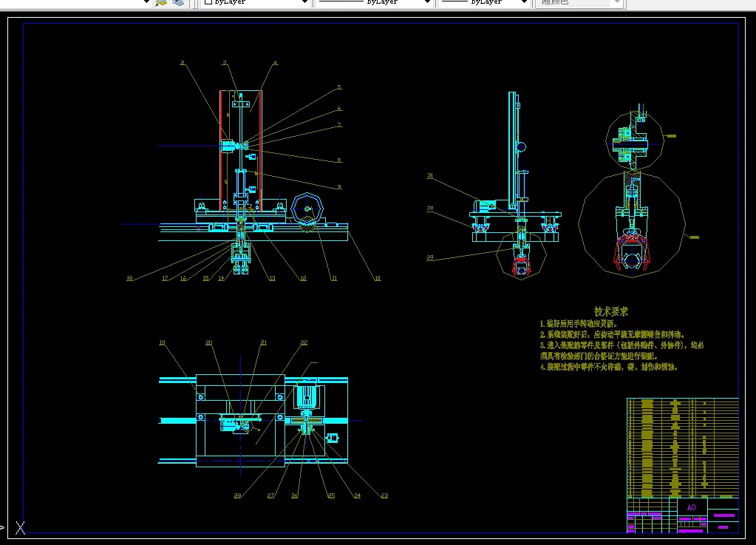Select part balloon number 15
This screenshot has width=756, height=545.
pyautogui.click(x=206, y=278)
